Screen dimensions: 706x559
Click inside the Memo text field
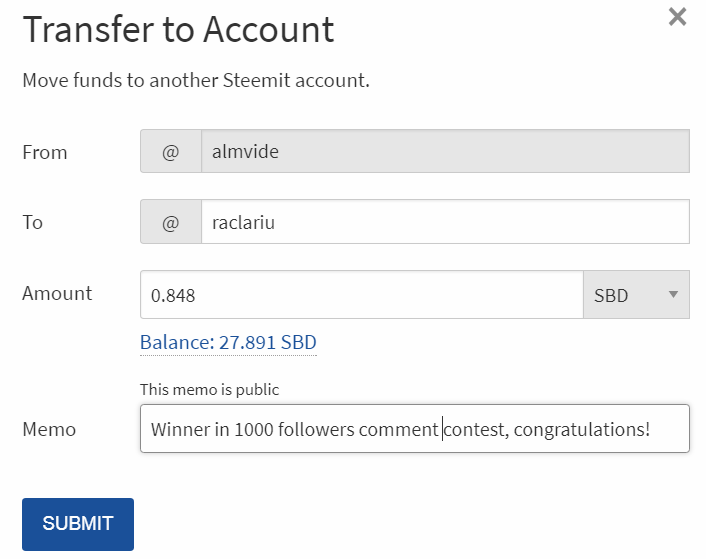414,429
